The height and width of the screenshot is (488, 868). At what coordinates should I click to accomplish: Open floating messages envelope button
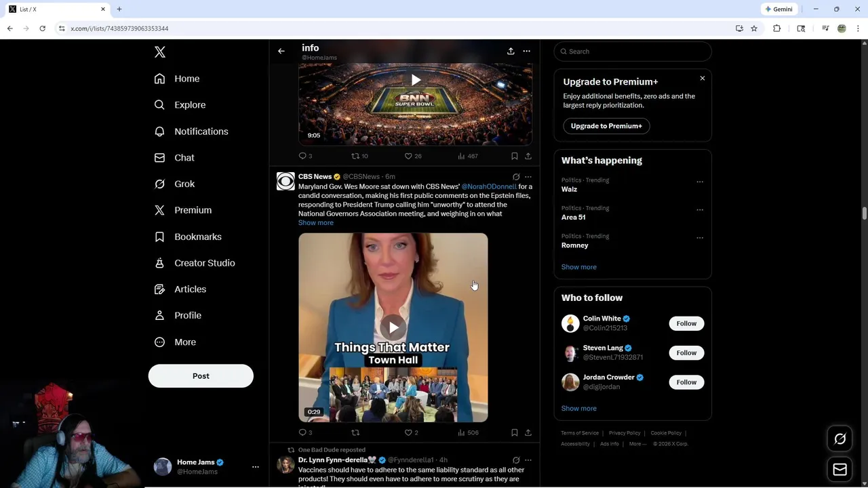[840, 470]
